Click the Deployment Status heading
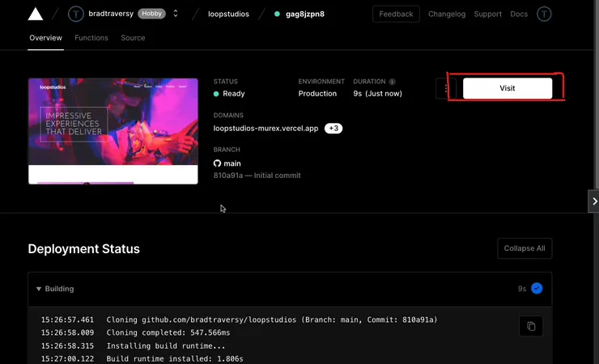Screen dimensions: 599x364 [x=83, y=249]
